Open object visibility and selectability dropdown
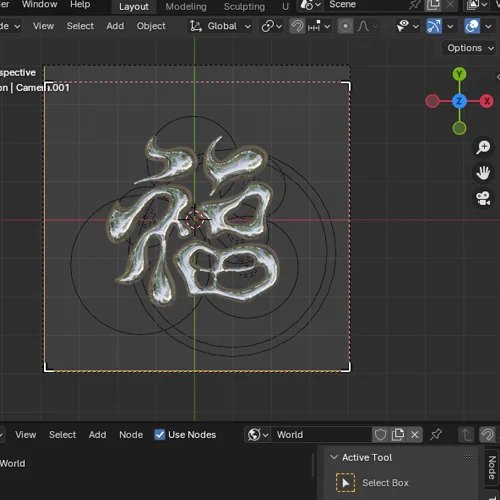This screenshot has width=500, height=500. [407, 26]
